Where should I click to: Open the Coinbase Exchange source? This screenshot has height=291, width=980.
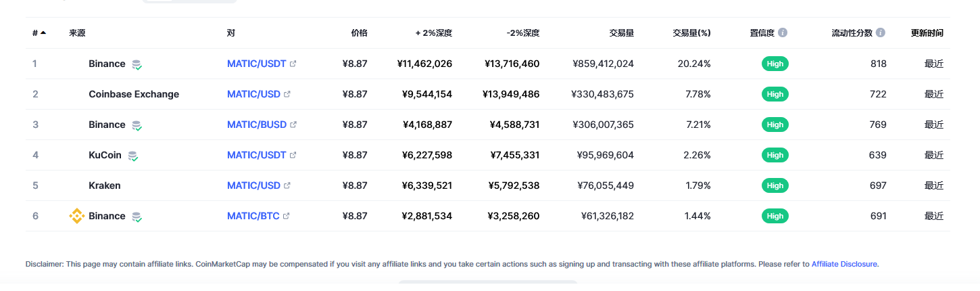point(134,94)
